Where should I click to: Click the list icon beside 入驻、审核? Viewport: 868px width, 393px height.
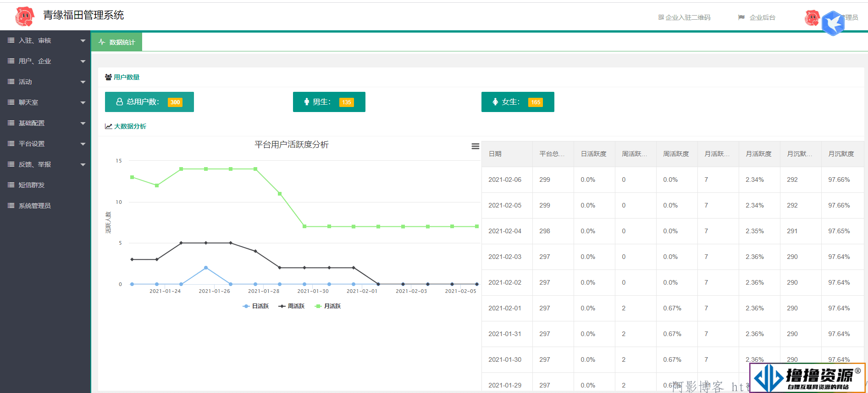point(11,40)
